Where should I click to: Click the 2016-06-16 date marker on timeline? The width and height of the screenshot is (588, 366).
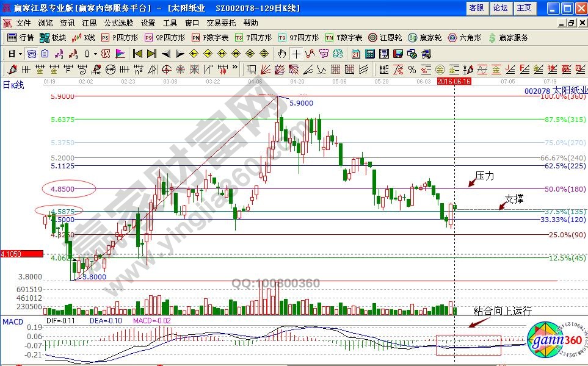coord(454,81)
